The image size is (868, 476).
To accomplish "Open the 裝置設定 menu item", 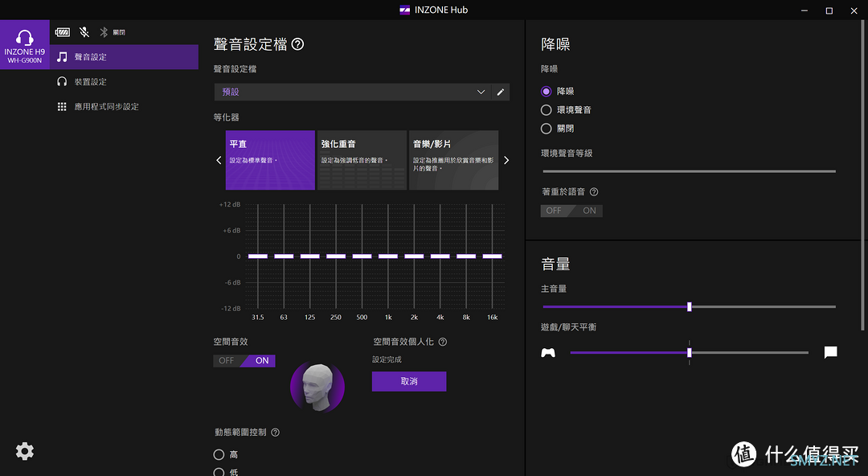I will [x=124, y=81].
